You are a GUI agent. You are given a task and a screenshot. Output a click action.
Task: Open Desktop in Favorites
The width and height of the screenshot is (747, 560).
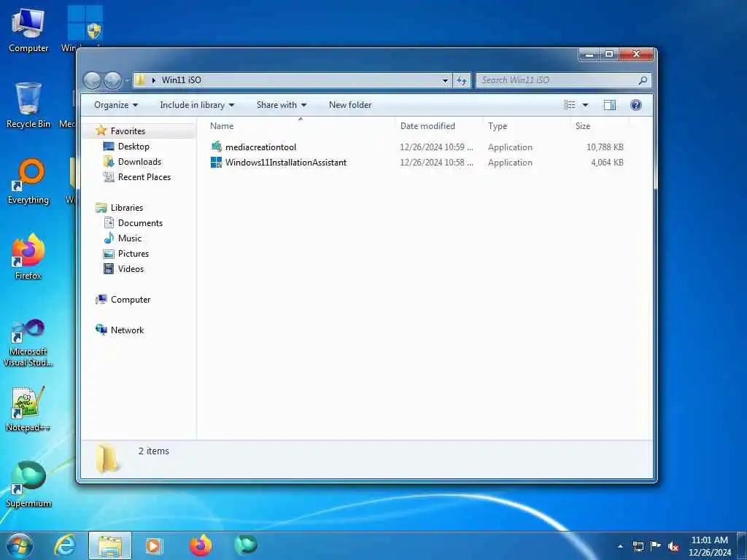tap(133, 146)
